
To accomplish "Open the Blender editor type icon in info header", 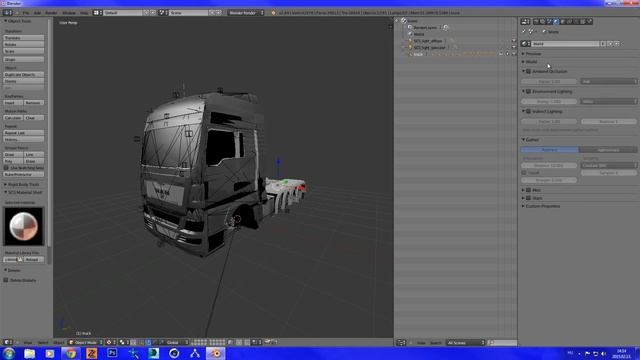I will pos(7,13).
